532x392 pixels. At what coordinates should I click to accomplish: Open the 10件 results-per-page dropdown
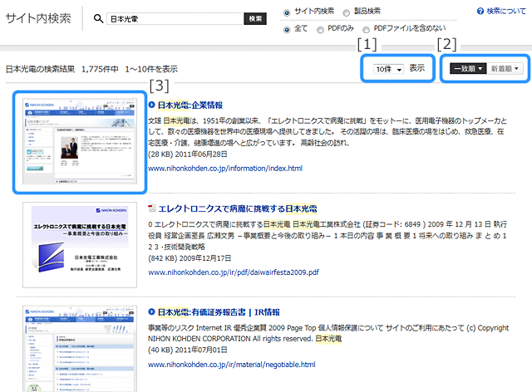[388, 69]
